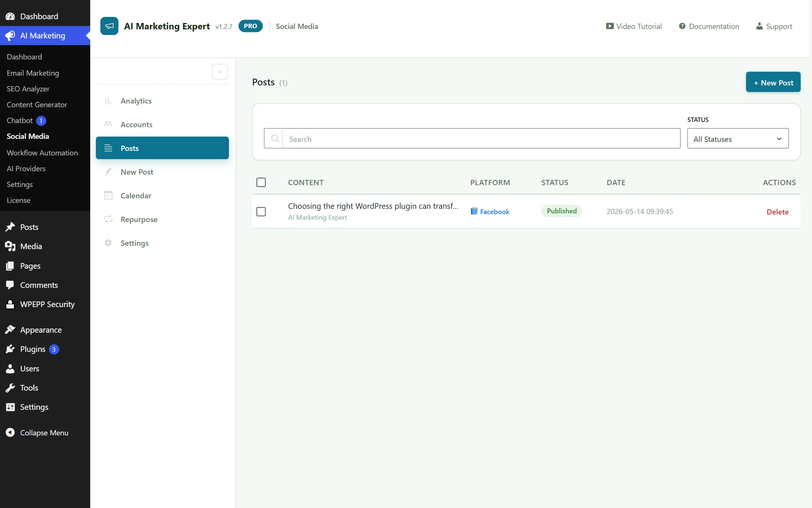Screen dimensions: 812x508
Task: Click the Facebook platform icon in row
Action: pos(474,211)
